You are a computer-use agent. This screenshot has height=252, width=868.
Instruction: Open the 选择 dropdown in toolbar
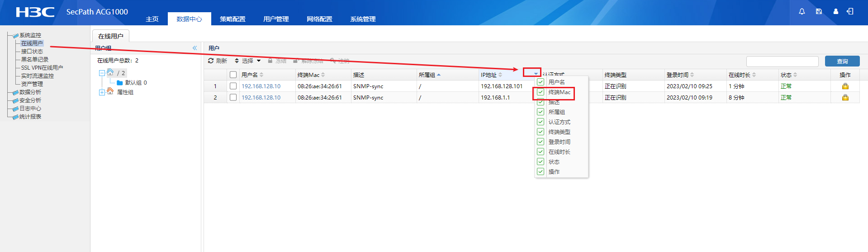coord(247,61)
